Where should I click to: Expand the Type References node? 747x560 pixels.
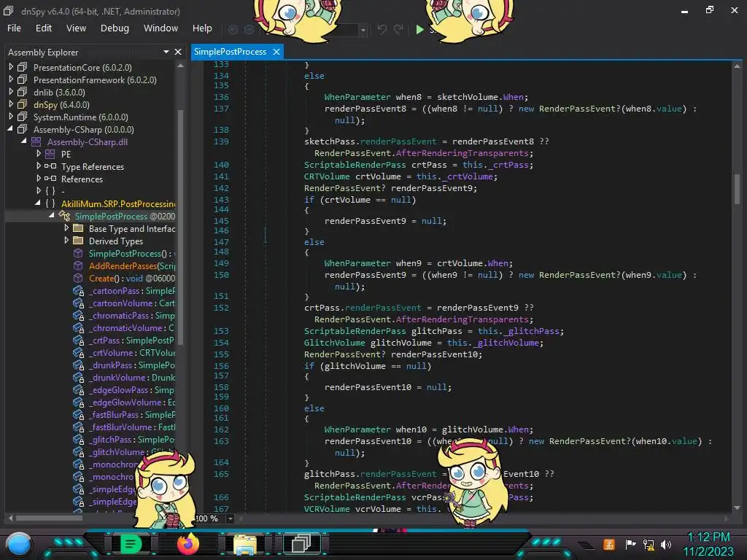(39, 166)
